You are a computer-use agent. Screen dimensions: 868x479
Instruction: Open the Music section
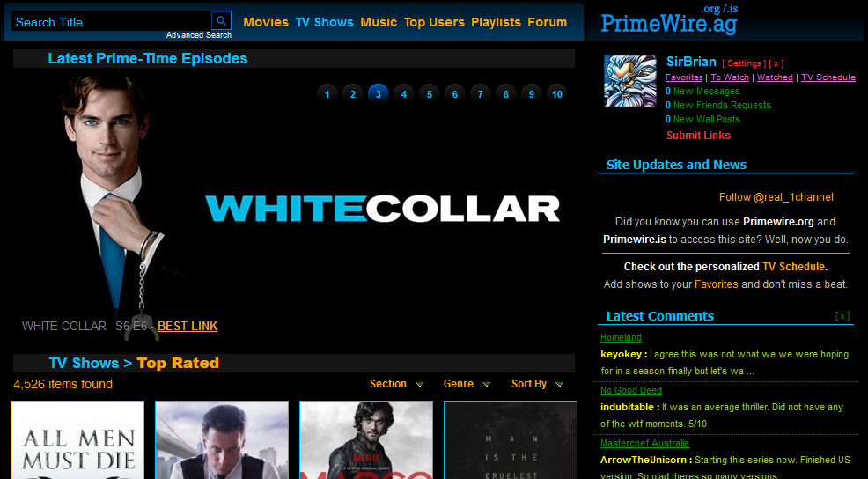coord(379,22)
